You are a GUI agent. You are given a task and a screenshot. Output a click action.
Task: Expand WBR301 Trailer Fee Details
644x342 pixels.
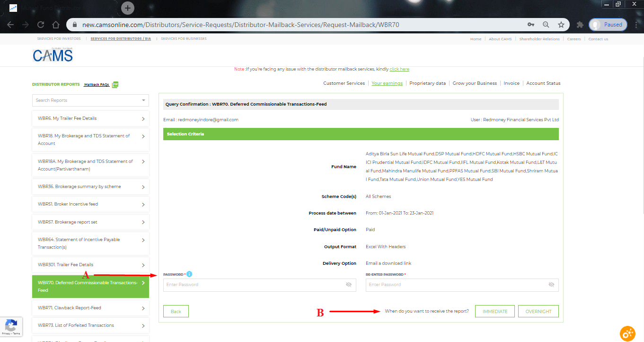pos(90,265)
